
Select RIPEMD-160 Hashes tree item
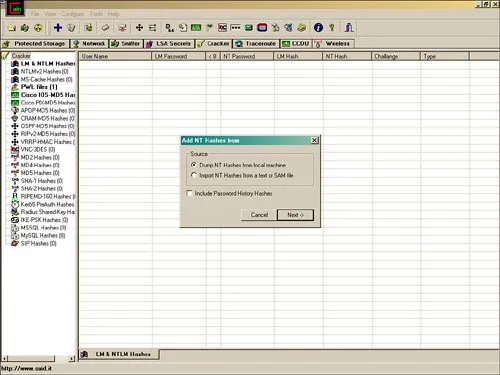coord(48,196)
